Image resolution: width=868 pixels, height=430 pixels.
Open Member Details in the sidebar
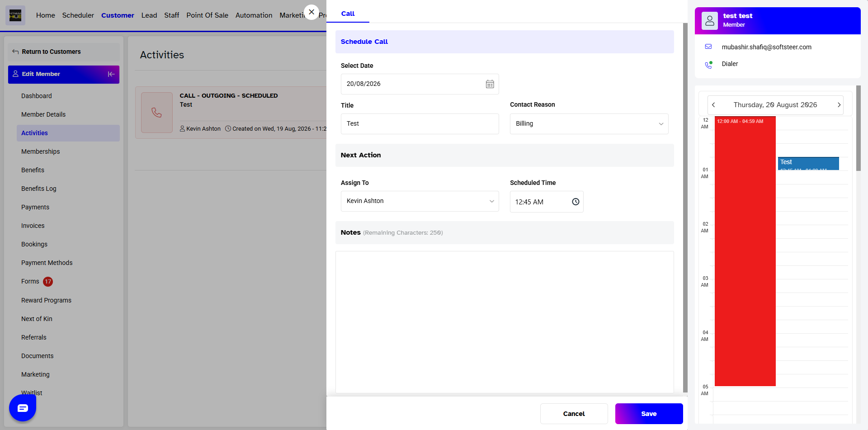coord(43,114)
